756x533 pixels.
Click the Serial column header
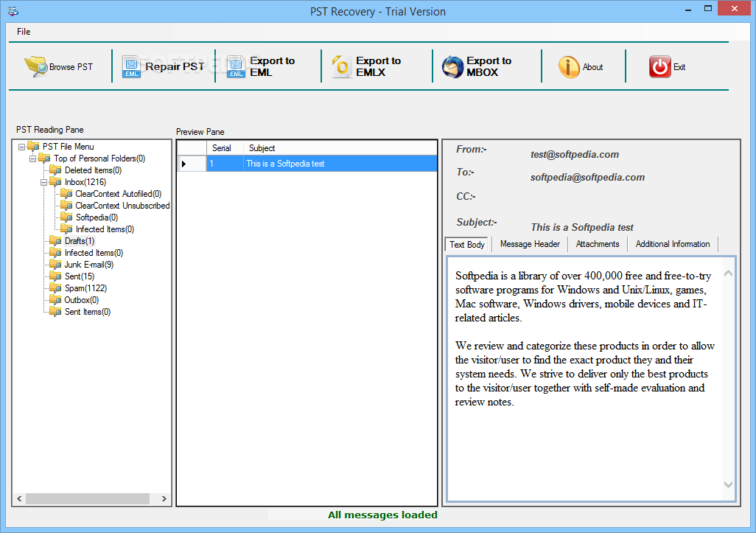tap(225, 148)
